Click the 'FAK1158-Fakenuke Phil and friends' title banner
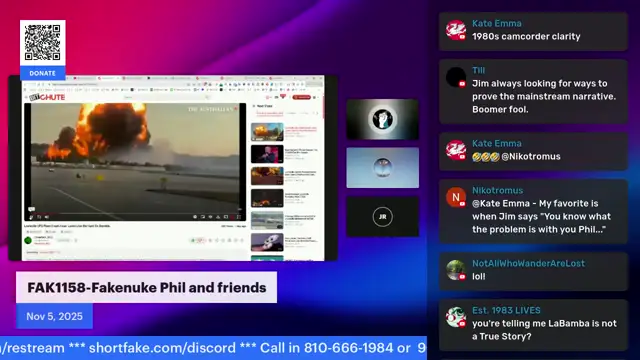 pyautogui.click(x=147, y=287)
